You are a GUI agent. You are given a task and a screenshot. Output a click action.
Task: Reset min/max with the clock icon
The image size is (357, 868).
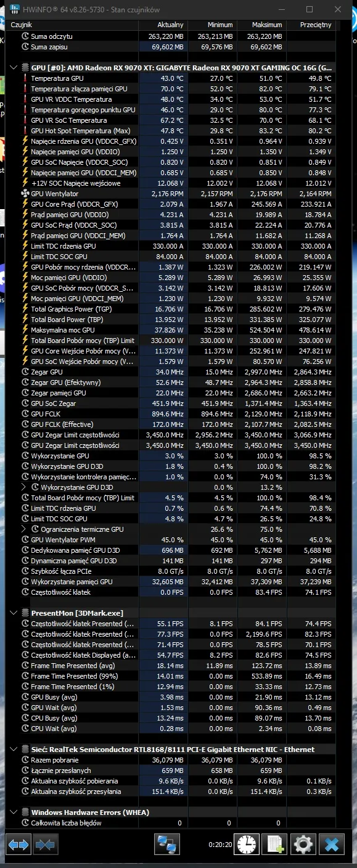pyautogui.click(x=247, y=844)
